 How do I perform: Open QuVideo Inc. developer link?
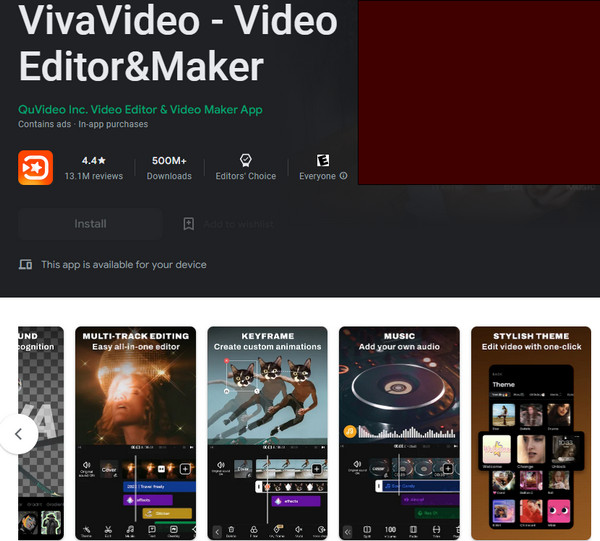pos(140,110)
